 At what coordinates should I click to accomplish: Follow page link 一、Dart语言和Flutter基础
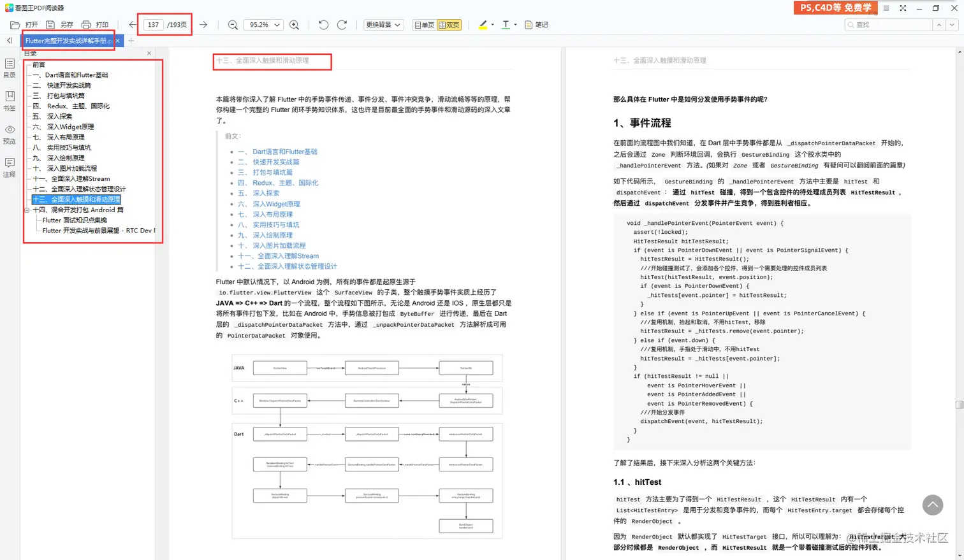pyautogui.click(x=277, y=152)
